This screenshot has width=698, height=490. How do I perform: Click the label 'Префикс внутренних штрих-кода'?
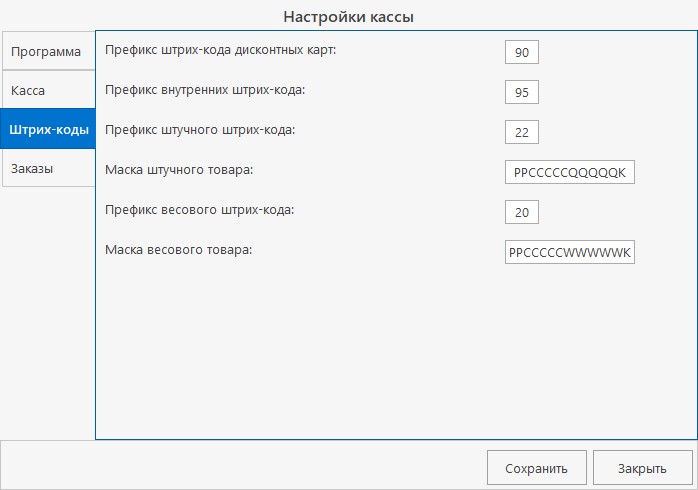click(x=204, y=89)
